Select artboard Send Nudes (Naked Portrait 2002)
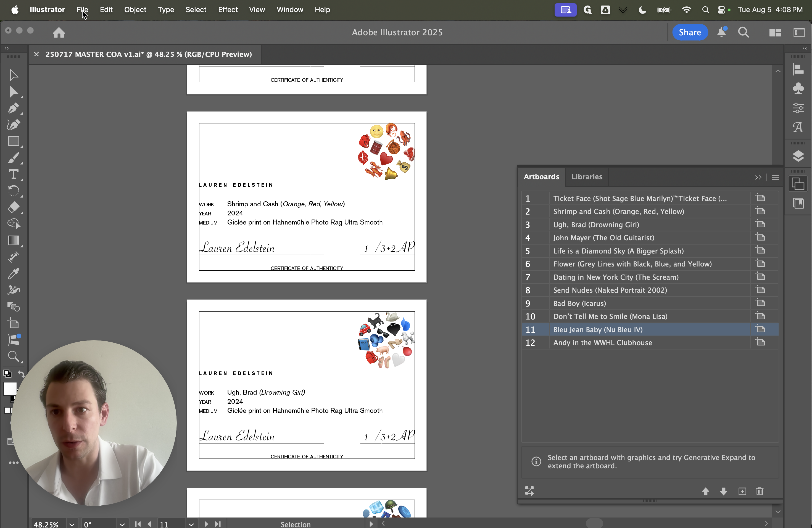Screen dimensions: 812x528 coord(650,290)
